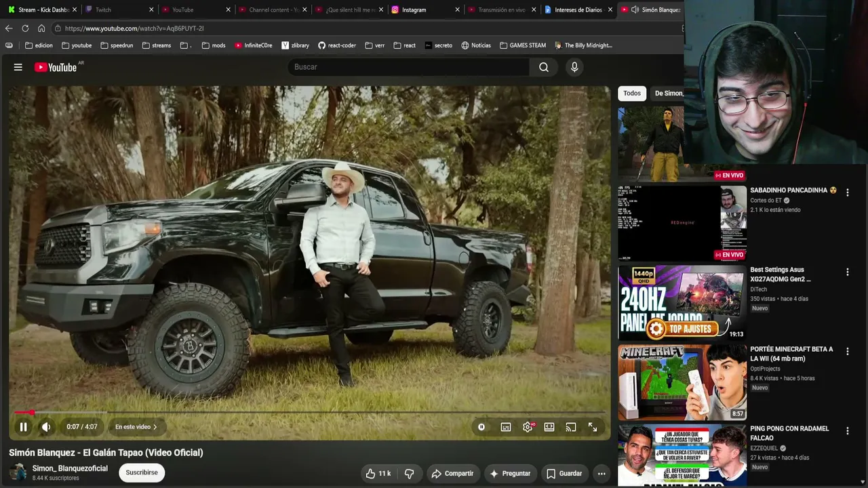
Task: Open the YouTube hamburger guide menu
Action: (18, 67)
